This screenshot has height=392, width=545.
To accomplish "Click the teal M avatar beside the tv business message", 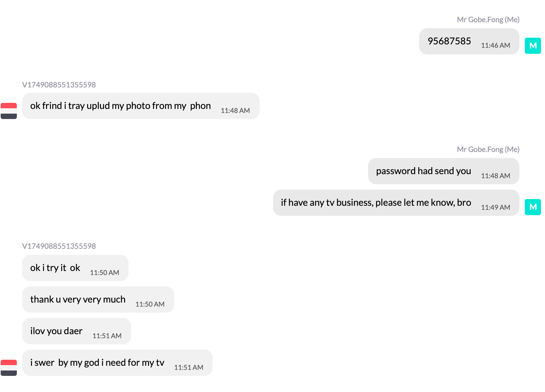I will click(x=533, y=207).
